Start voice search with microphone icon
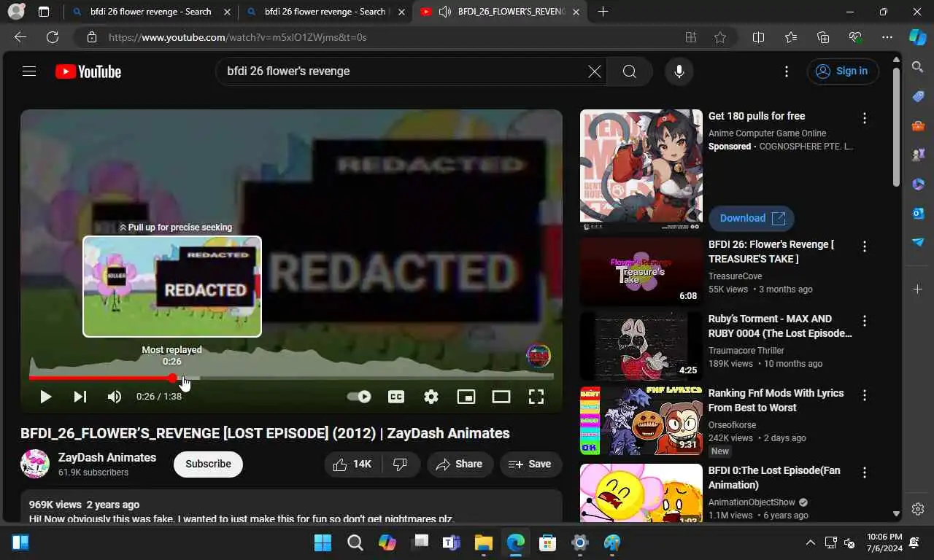 point(679,71)
